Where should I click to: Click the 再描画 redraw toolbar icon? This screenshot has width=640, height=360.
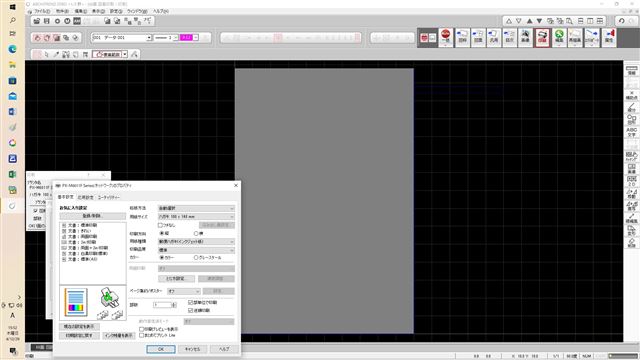click(x=575, y=37)
